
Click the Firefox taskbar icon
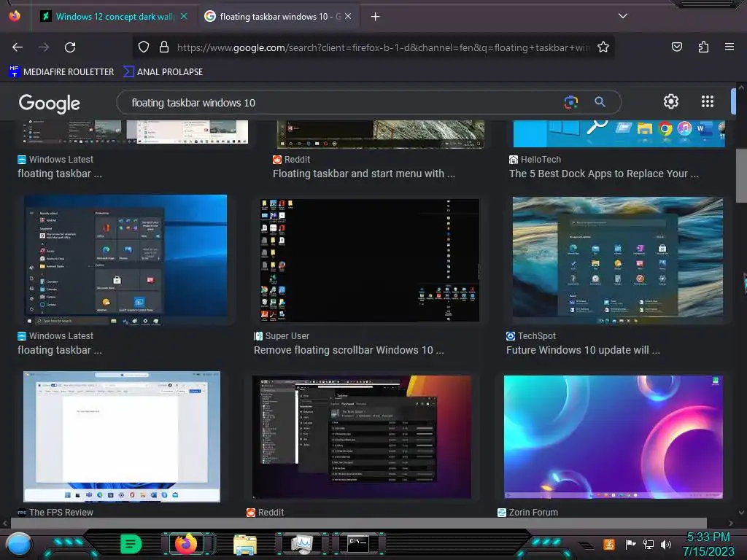click(186, 543)
